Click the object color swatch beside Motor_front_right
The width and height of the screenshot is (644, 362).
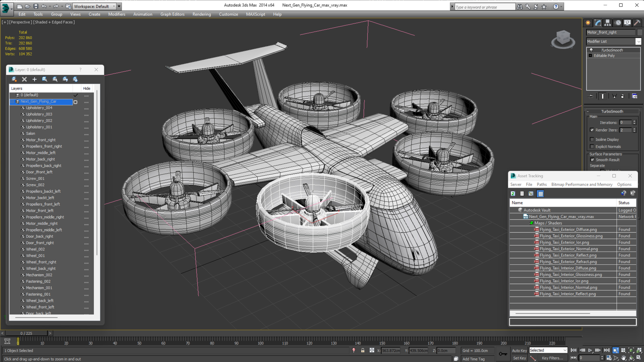pyautogui.click(x=639, y=32)
